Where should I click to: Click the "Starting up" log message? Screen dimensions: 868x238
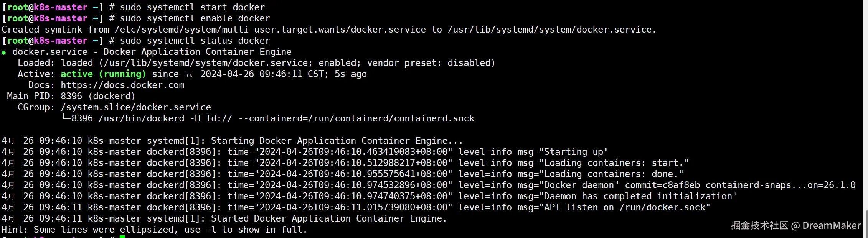[576, 152]
